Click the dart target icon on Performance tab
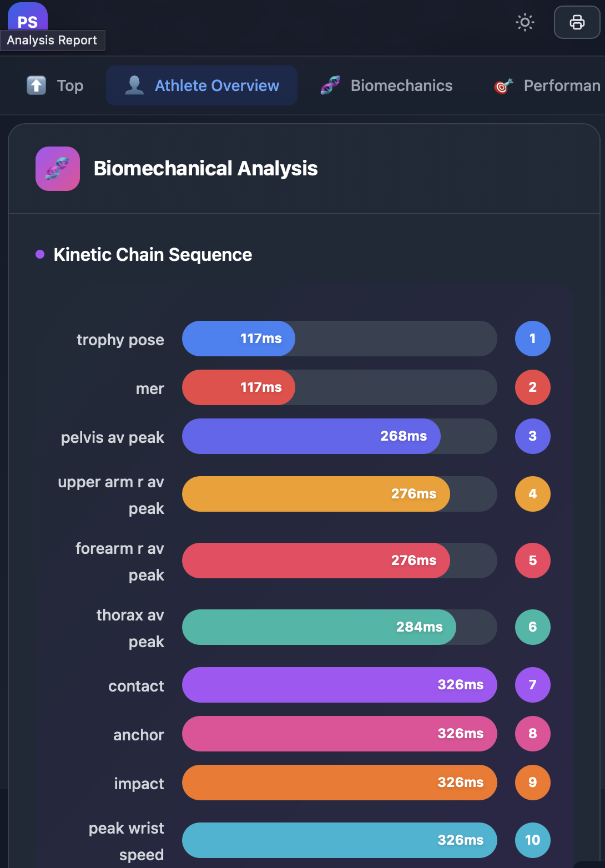This screenshot has width=605, height=868. (x=503, y=86)
